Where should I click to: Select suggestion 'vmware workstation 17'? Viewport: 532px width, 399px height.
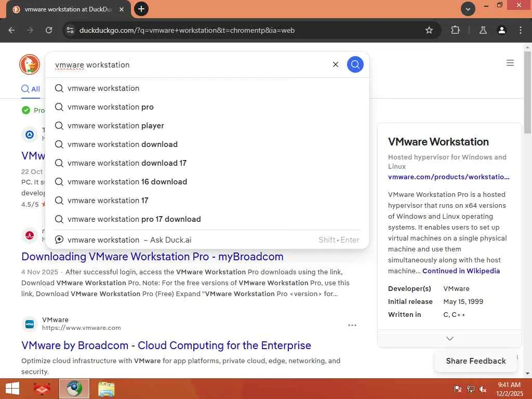(x=207, y=200)
